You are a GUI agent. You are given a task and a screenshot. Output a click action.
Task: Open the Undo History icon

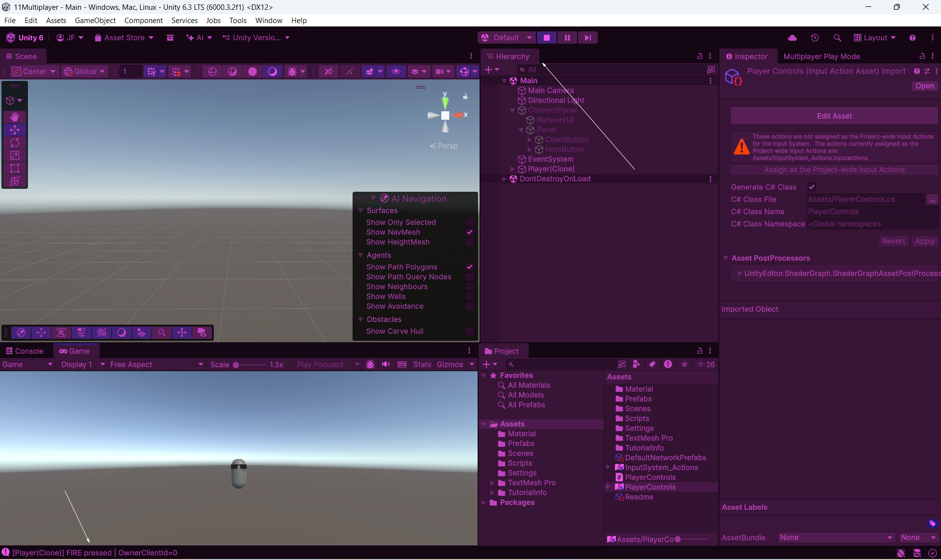click(x=814, y=38)
